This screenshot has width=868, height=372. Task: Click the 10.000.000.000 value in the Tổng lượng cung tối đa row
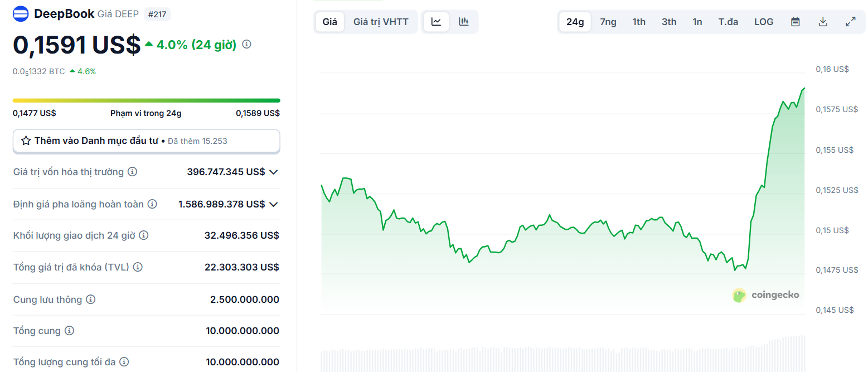click(243, 362)
